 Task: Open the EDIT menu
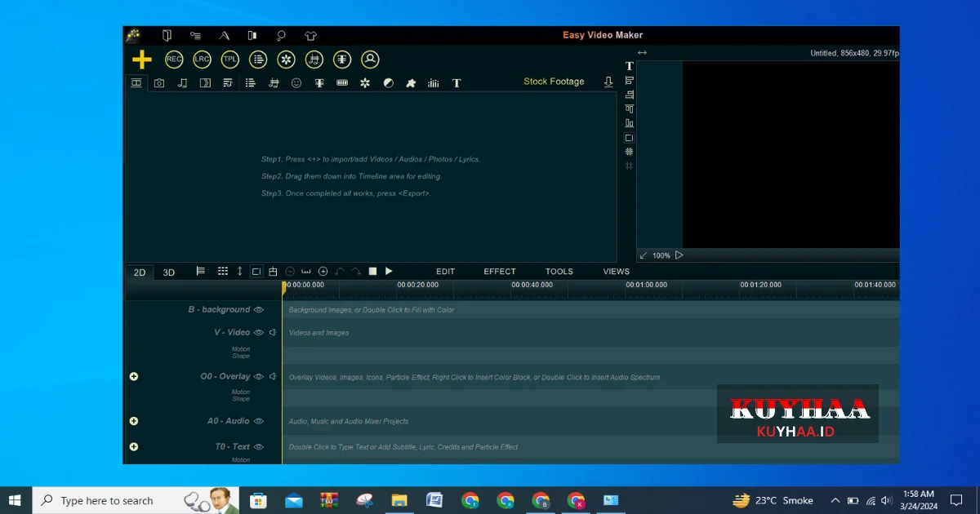point(445,272)
